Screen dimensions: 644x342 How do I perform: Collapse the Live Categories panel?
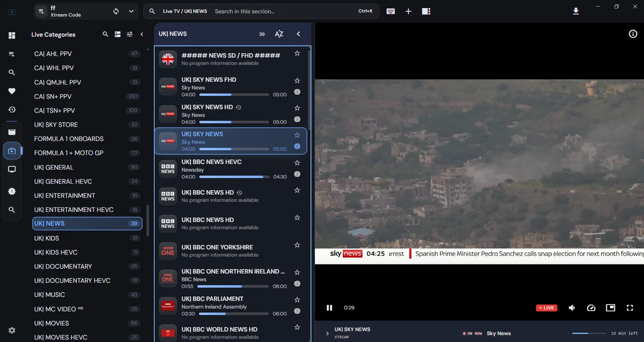click(142, 34)
